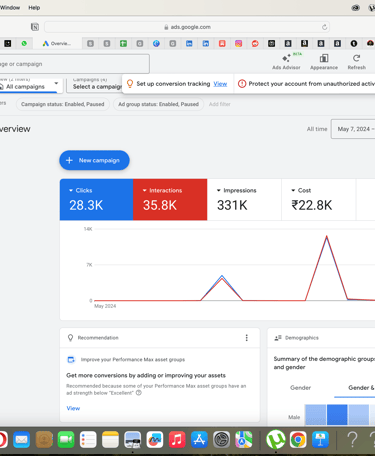Viewport: 375px width, 456px height.
Task: Open Maps from the Dock
Action: click(244, 440)
